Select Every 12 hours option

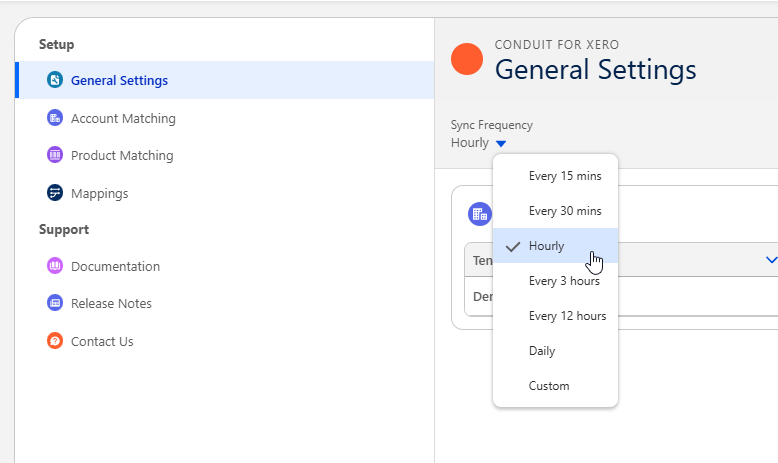tap(555, 316)
